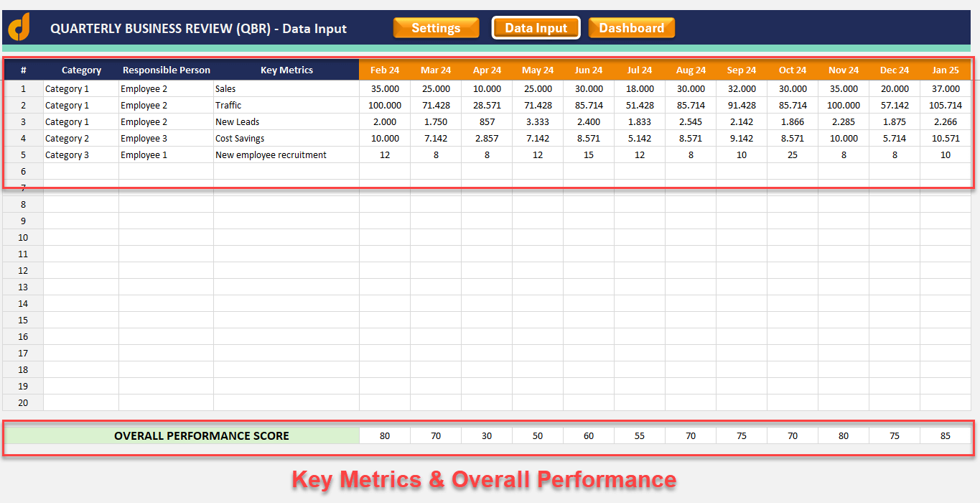The height and width of the screenshot is (503, 980).
Task: Select the empty cell in row 8 under Mar 24
Action: click(x=436, y=204)
